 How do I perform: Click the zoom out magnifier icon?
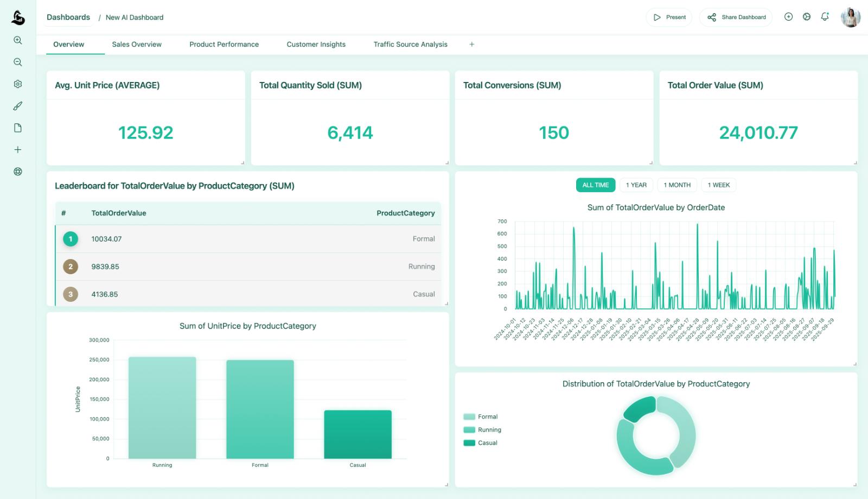(x=18, y=62)
